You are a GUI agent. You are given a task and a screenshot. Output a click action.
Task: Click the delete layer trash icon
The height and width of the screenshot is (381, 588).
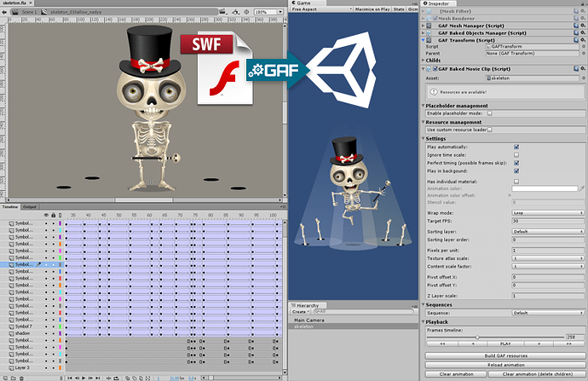[21, 378]
